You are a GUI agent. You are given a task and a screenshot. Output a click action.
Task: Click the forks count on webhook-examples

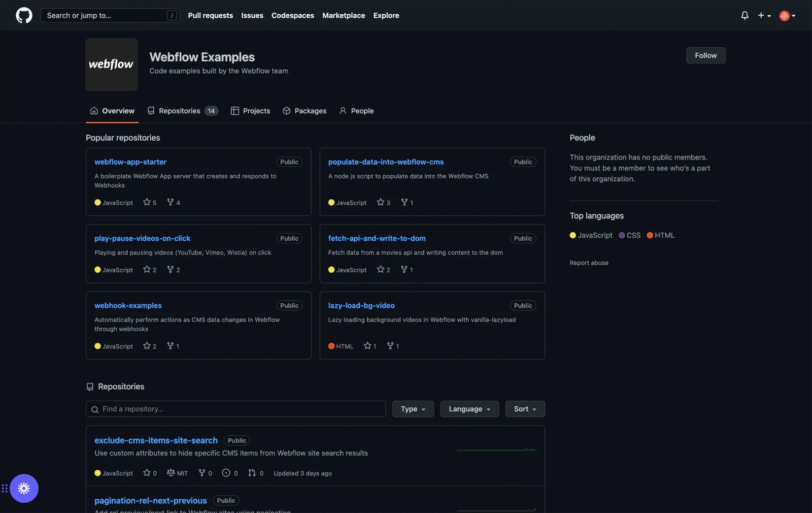point(173,346)
